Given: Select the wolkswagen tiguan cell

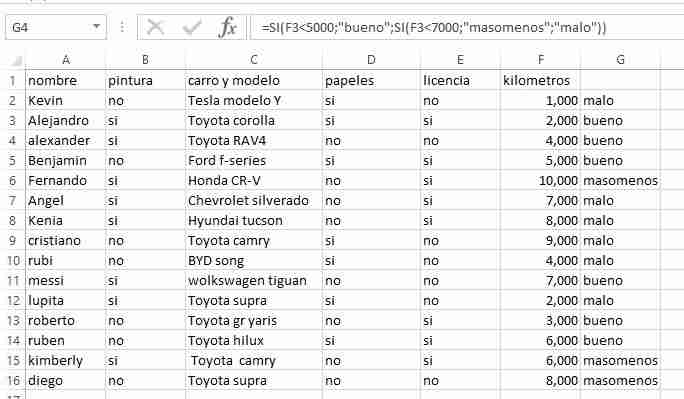Looking at the screenshot, I should click(x=254, y=280).
